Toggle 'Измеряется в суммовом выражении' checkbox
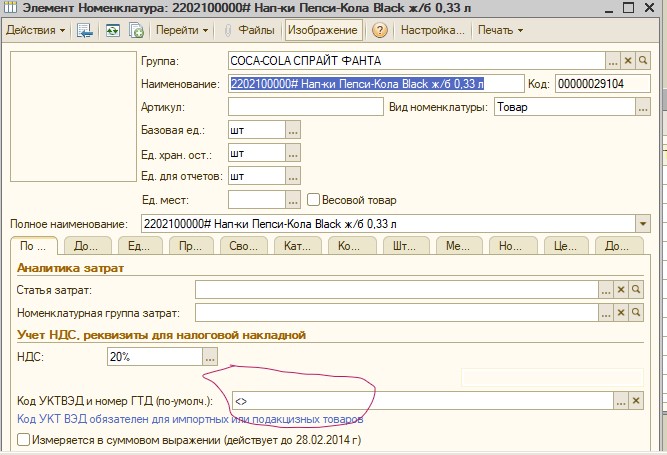 [23, 440]
